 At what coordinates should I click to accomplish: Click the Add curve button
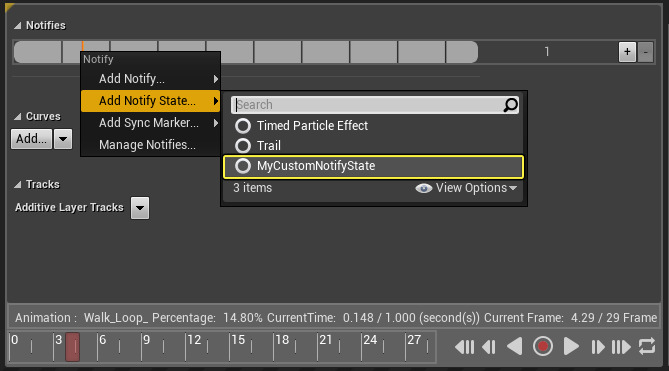pos(31,139)
